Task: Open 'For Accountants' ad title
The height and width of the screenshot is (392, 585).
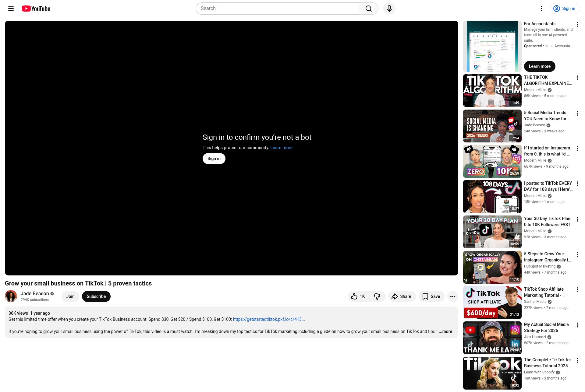Action: pos(540,24)
